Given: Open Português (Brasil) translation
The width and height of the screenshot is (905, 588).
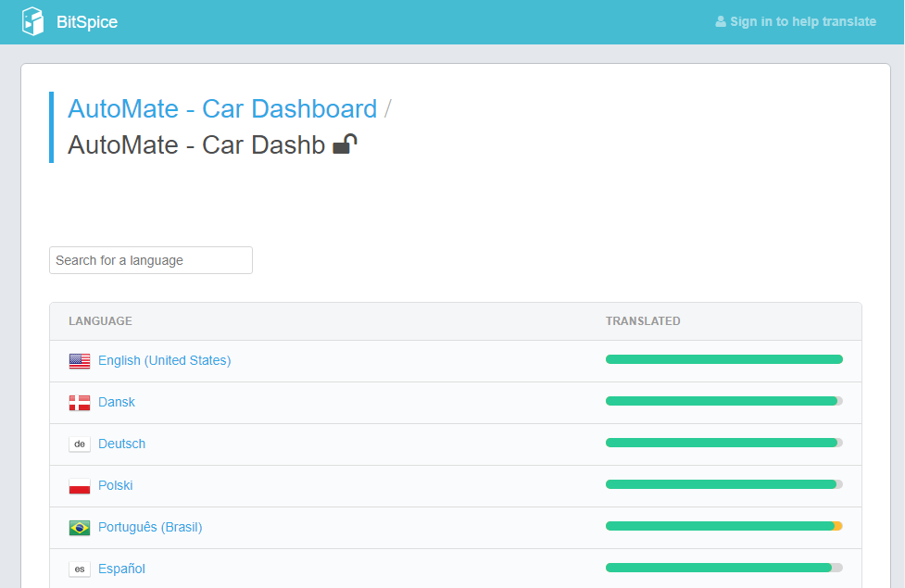Looking at the screenshot, I should coord(150,527).
